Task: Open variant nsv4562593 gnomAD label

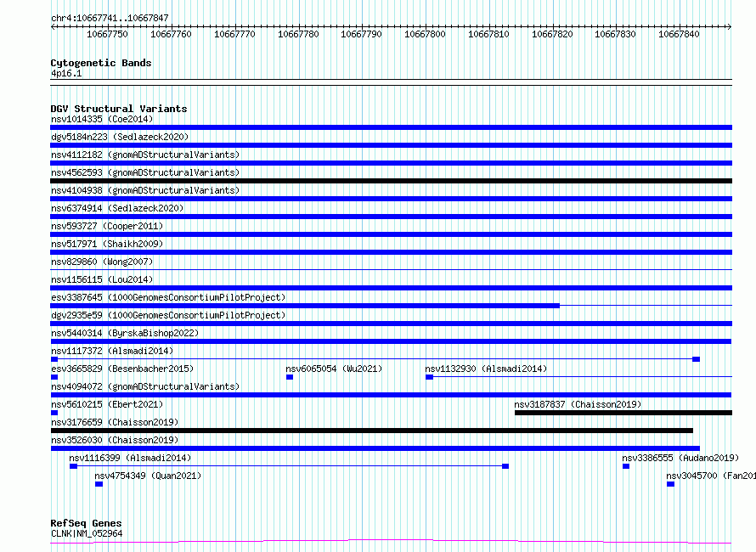Action: click(x=145, y=172)
